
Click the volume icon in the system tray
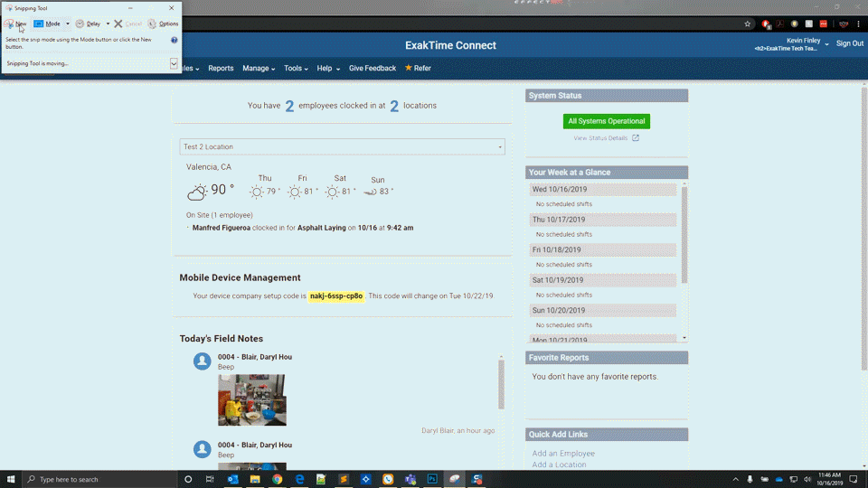(807, 479)
